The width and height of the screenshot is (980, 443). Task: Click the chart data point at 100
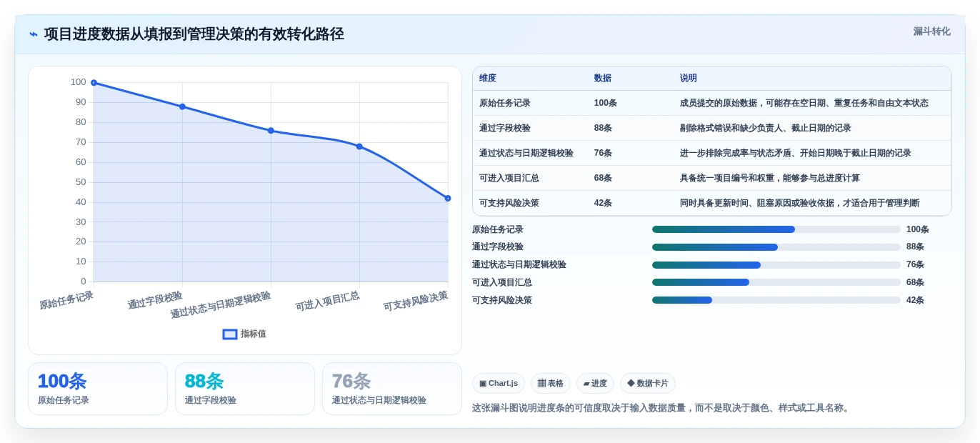pos(94,83)
